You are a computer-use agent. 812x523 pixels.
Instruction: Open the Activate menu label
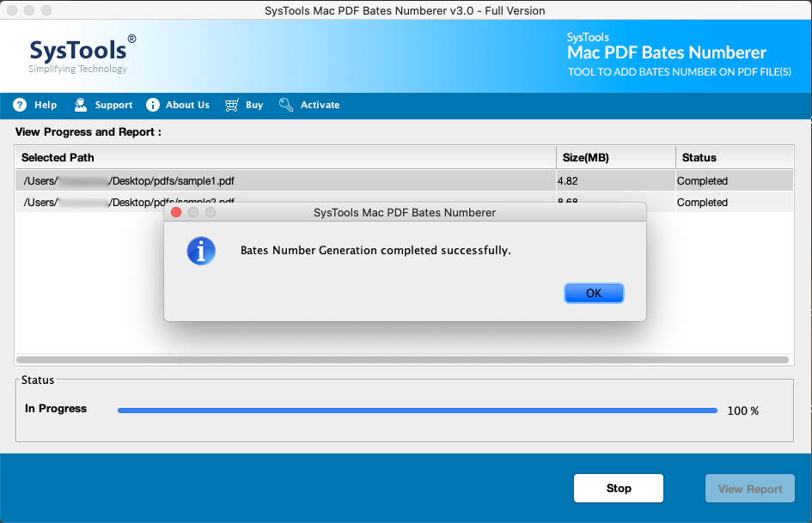[x=320, y=105]
